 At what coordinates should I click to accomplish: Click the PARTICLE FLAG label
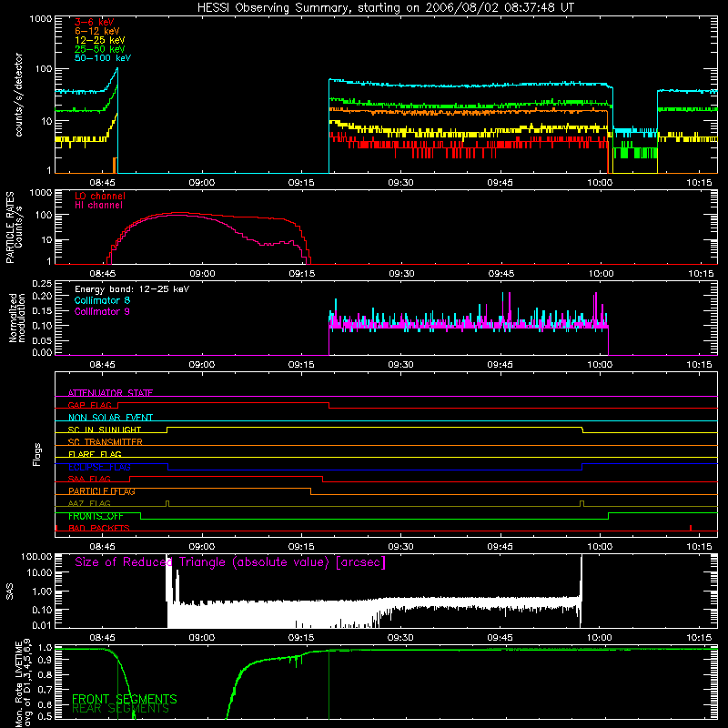102,491
